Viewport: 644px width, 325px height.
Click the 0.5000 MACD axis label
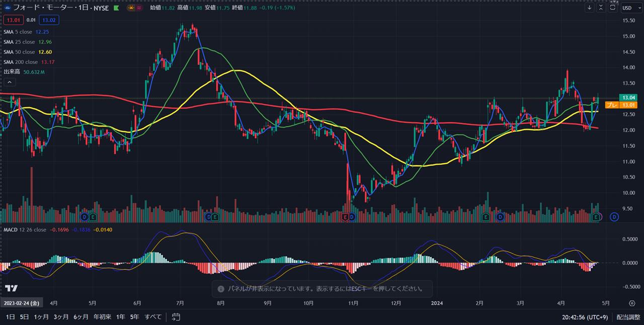(629, 239)
